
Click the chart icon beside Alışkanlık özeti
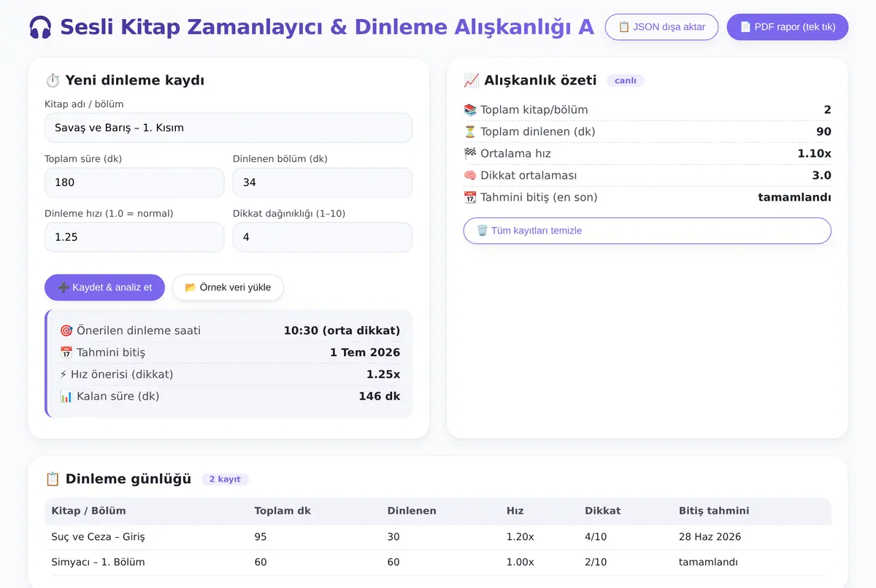472,80
